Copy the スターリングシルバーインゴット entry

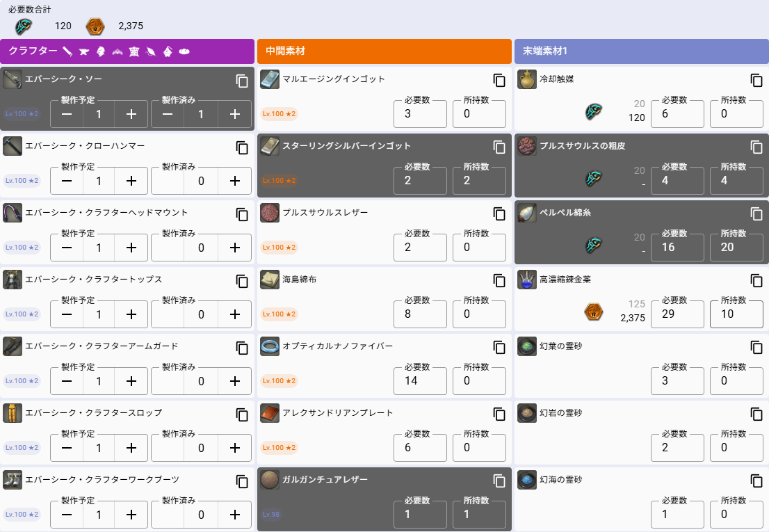(x=499, y=147)
